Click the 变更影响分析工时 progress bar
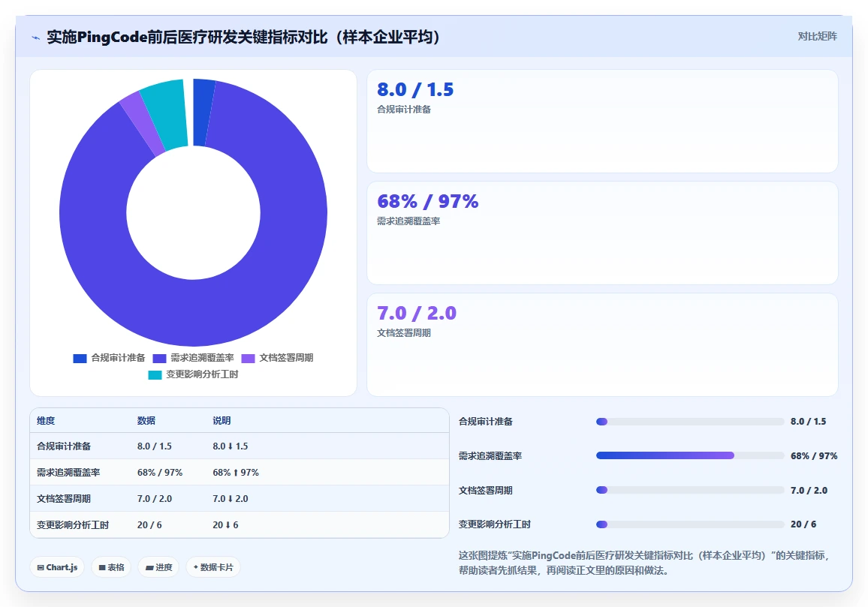Screen dimensions: 868x607 click(x=690, y=524)
